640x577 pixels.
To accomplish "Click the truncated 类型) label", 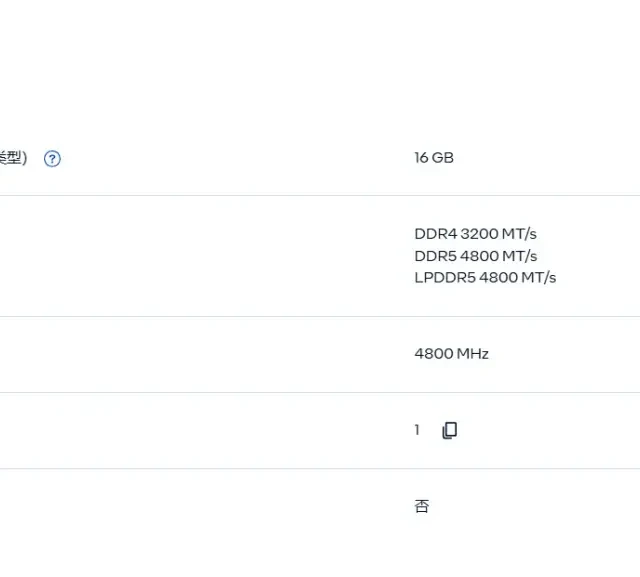I will [x=13, y=158].
